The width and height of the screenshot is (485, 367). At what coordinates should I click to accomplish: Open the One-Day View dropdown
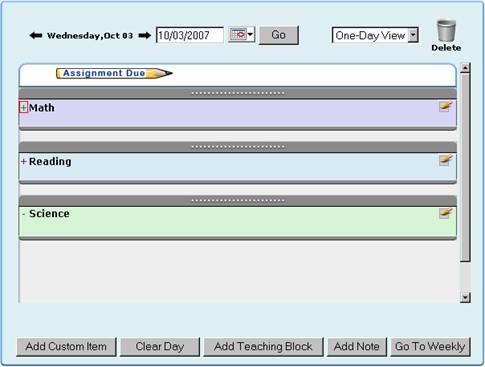(375, 35)
